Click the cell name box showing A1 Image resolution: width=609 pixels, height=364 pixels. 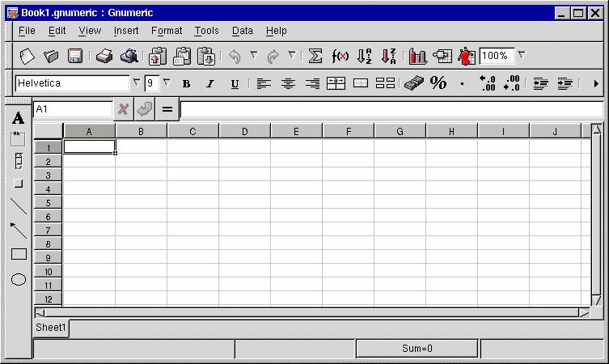[73, 109]
